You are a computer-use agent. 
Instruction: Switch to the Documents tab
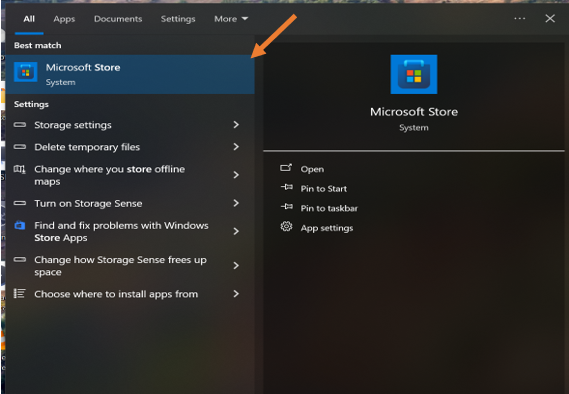pyautogui.click(x=118, y=19)
